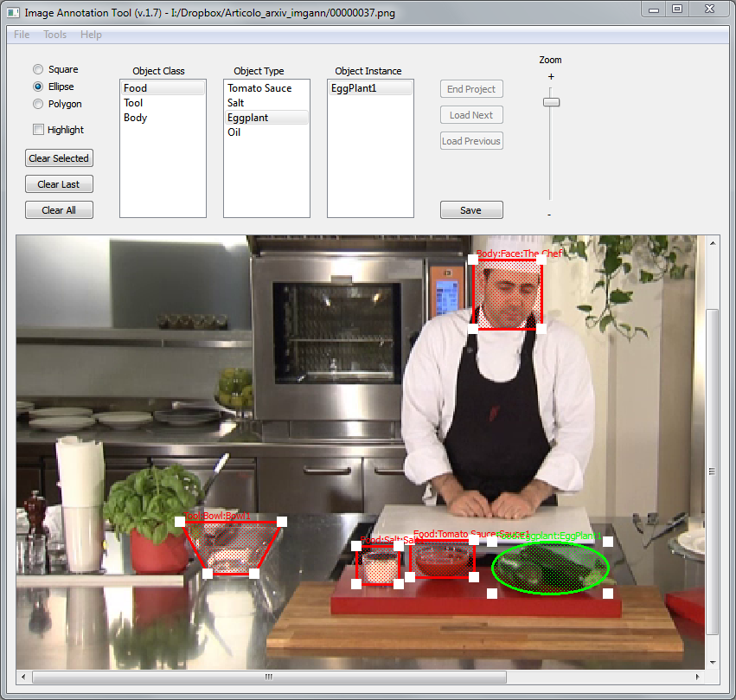Click the green Eggplant ellipse annotation
The height and width of the screenshot is (700, 736).
pos(550,568)
